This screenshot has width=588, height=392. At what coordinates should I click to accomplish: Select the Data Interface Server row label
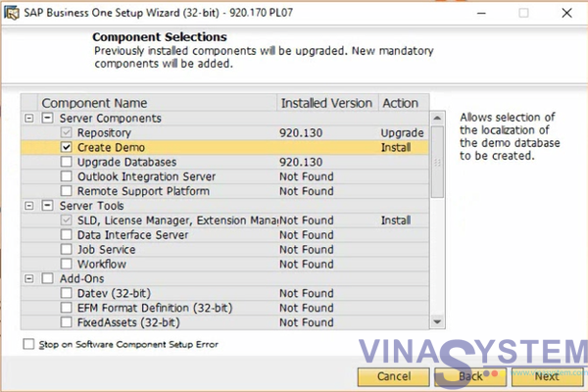pos(132,235)
